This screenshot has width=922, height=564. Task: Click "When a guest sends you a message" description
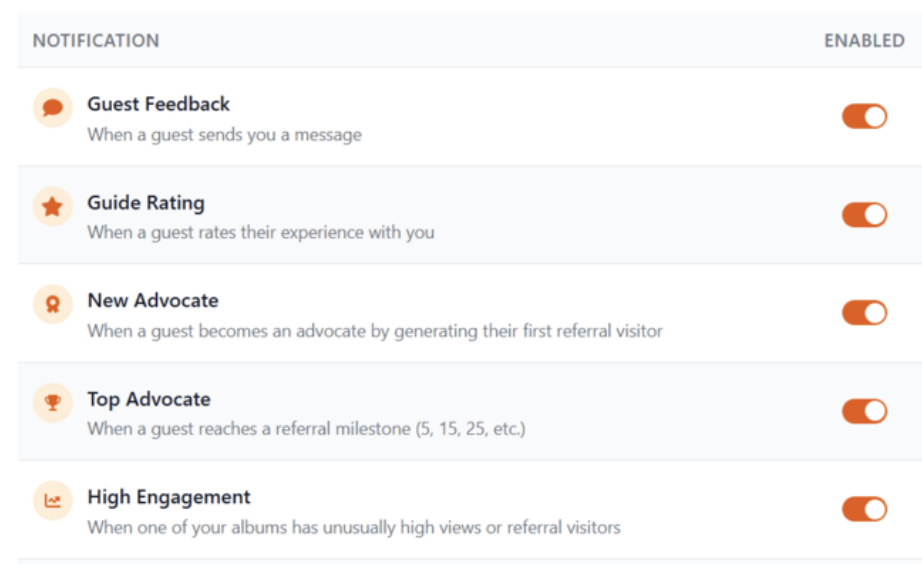[x=224, y=134]
